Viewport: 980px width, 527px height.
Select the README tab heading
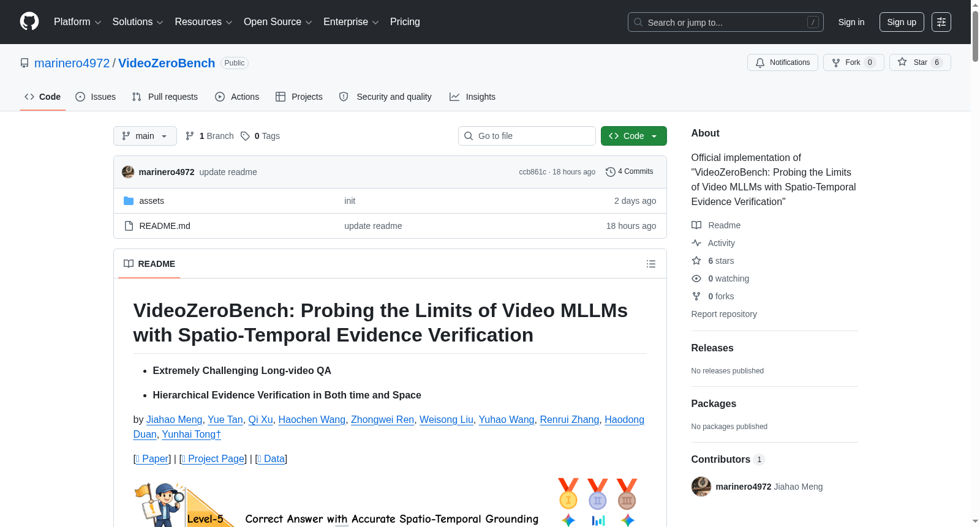[149, 264]
